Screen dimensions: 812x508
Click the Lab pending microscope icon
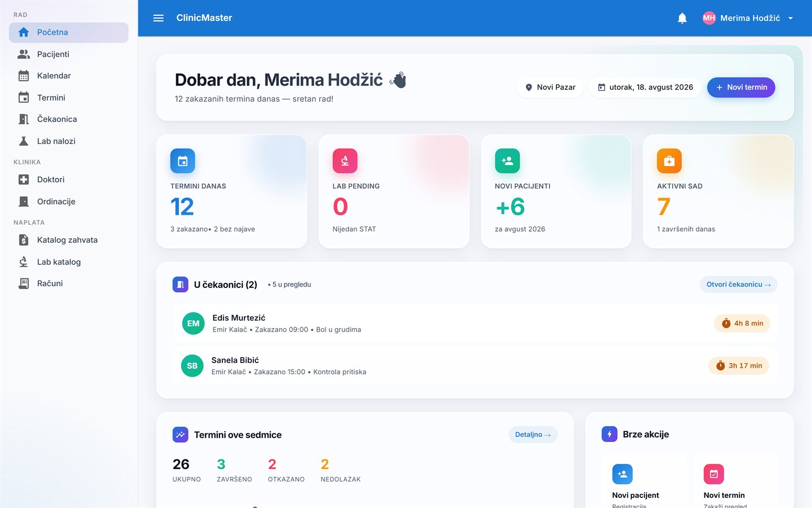(x=345, y=161)
